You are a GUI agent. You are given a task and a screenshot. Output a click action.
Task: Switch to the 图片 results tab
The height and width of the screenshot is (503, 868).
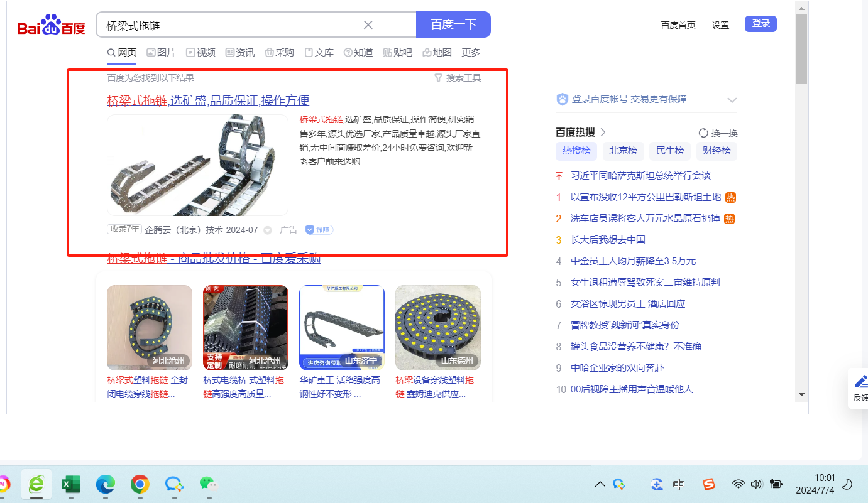[x=161, y=53]
